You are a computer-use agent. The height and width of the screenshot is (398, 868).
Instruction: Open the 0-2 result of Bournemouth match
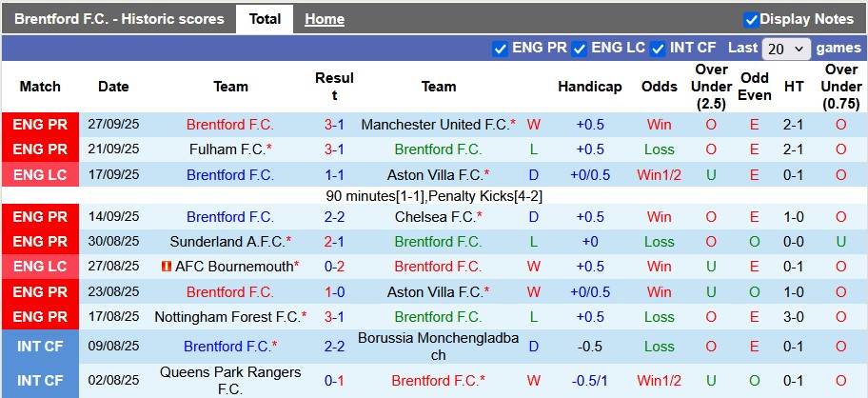pos(334,267)
